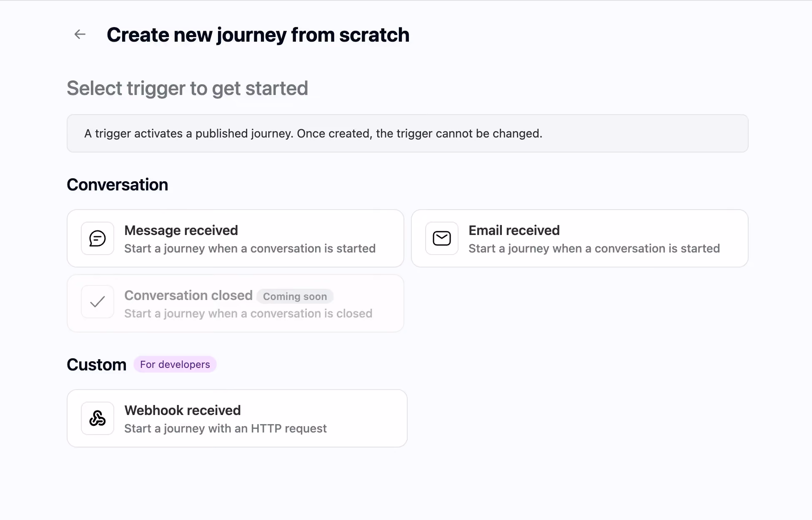812x520 pixels.
Task: Click the For developers badge
Action: [x=175, y=365]
